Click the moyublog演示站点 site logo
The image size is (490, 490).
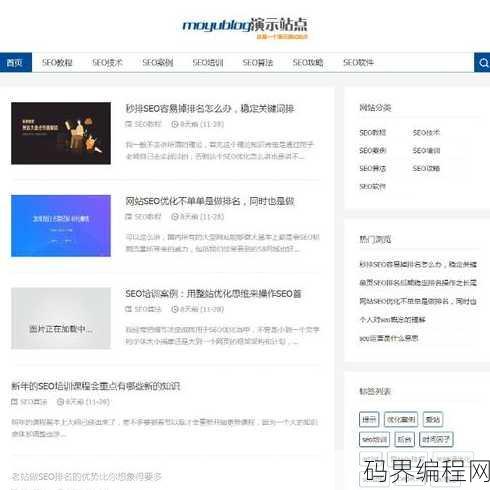pos(245,28)
